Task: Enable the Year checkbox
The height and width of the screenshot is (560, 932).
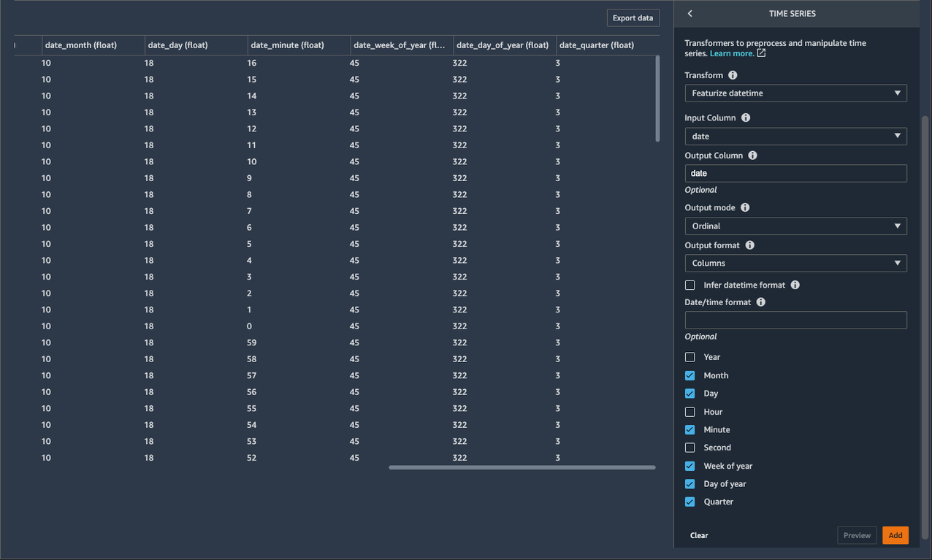Action: tap(690, 357)
